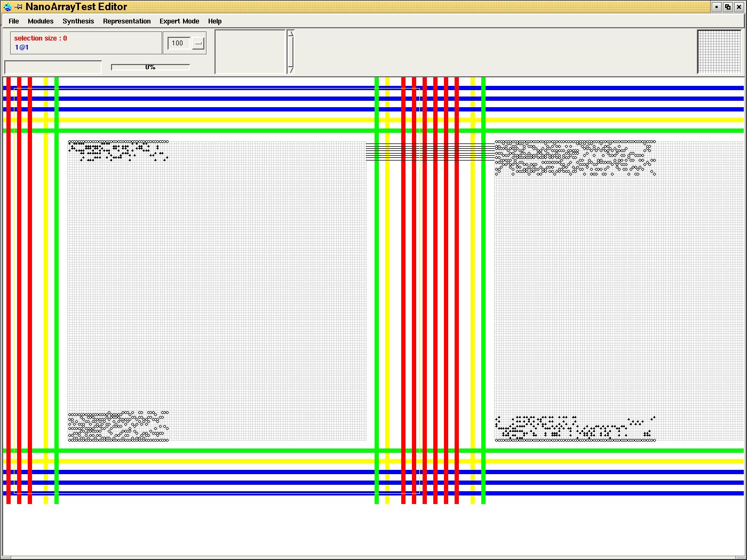This screenshot has width=747, height=560.
Task: Click the red 'selection size : 0' text
Action: tap(41, 38)
